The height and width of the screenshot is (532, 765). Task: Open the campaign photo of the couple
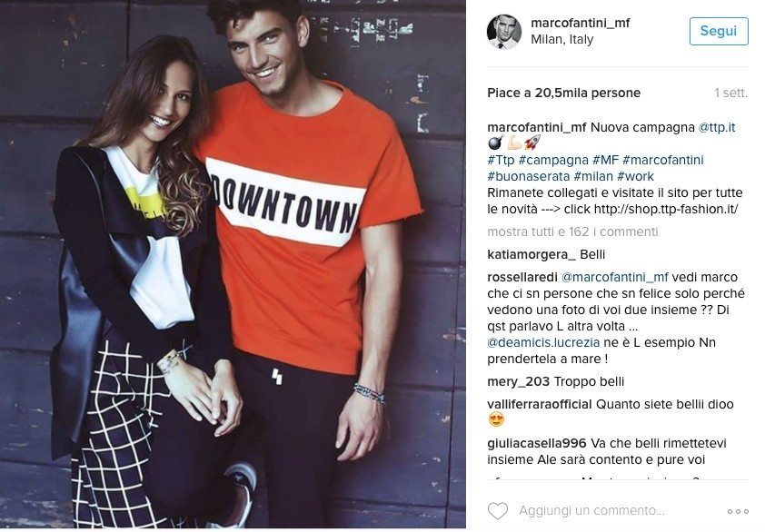tap(233, 264)
